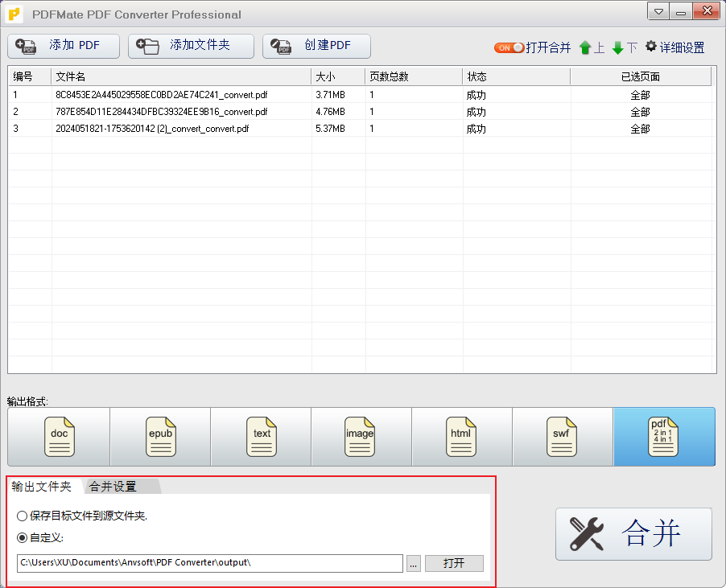Toggle the 打开合并 ON switch
726x588 pixels.
tap(509, 47)
